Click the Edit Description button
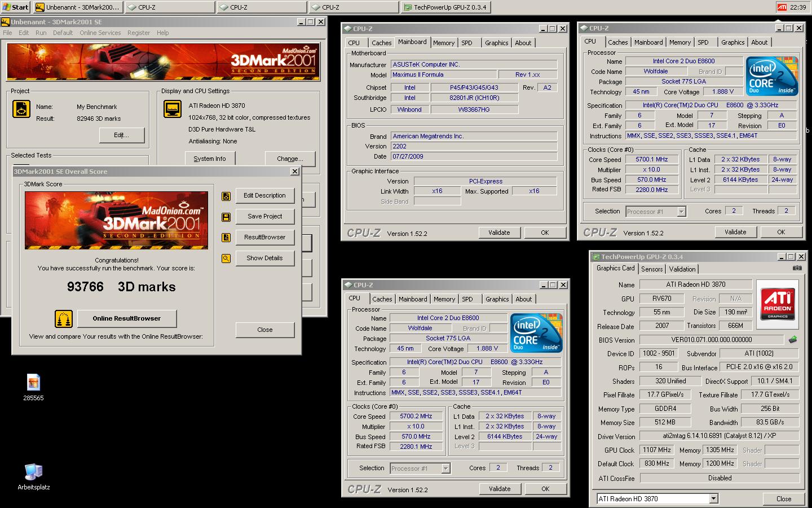This screenshot has width=812, height=508. tap(265, 196)
